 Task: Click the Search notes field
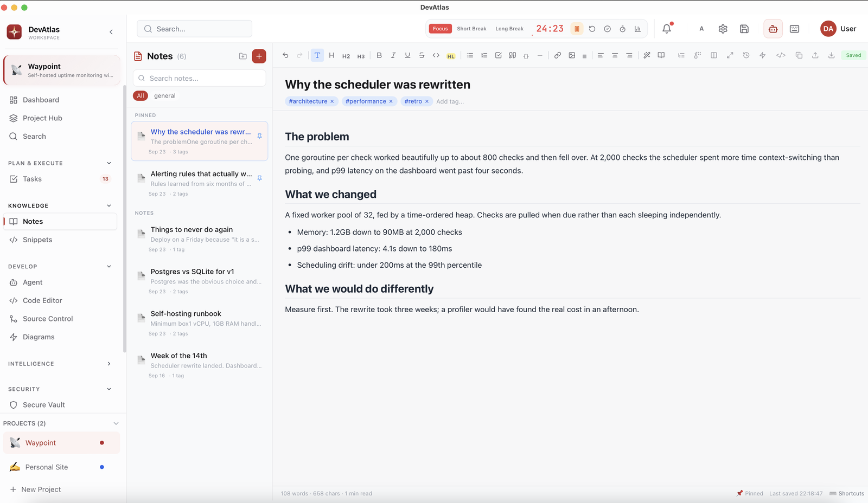tap(199, 78)
